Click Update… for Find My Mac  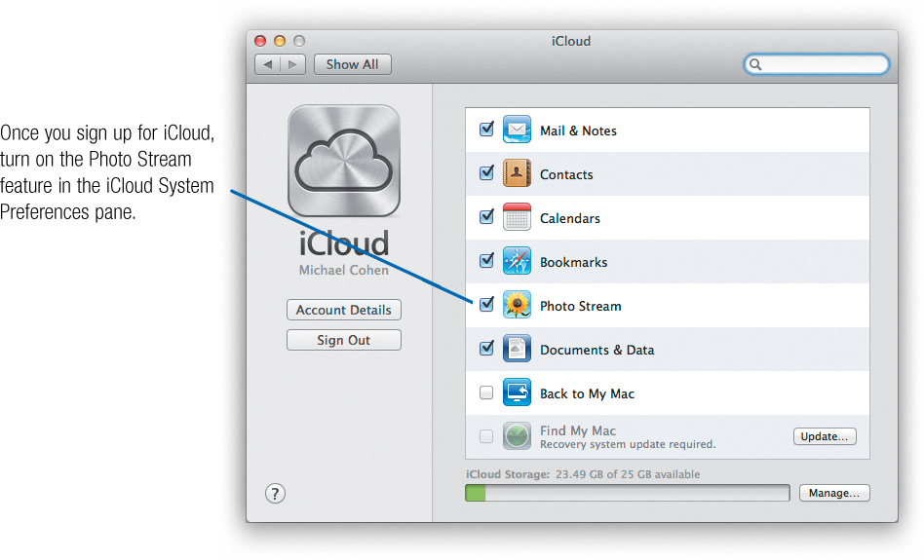[825, 436]
